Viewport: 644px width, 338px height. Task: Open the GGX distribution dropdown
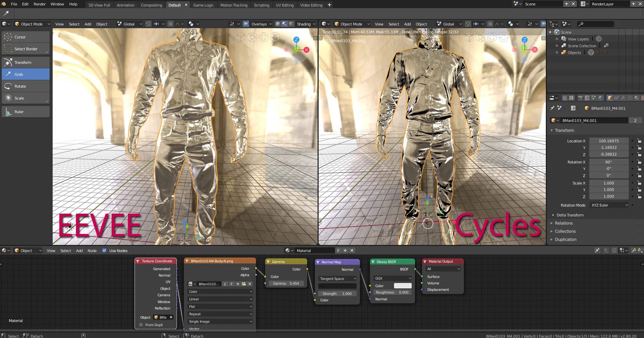tap(392, 278)
